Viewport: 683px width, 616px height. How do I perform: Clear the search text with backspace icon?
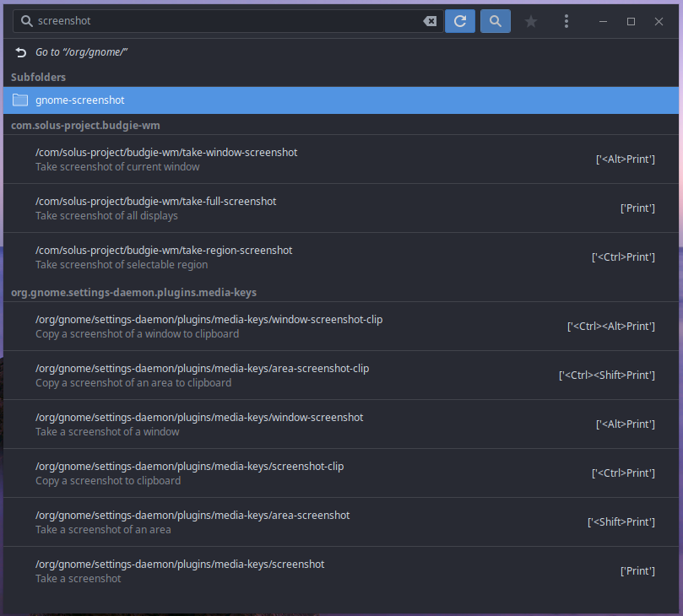tap(430, 21)
